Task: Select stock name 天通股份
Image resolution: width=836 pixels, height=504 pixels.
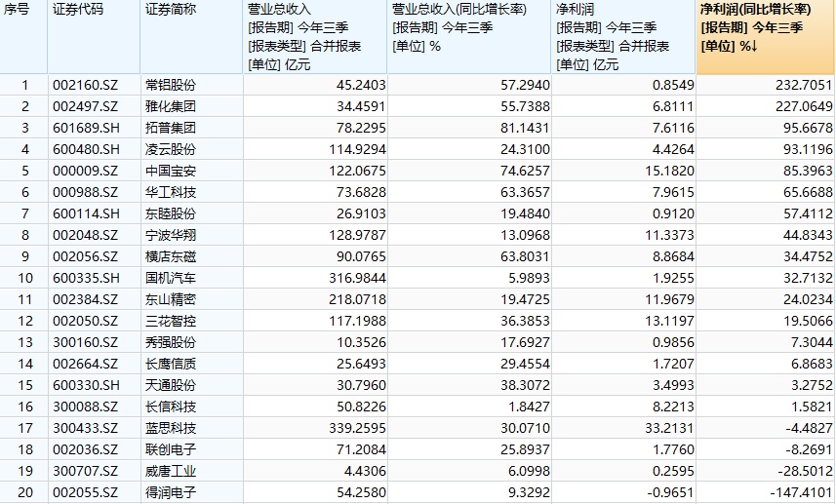Action: (x=171, y=385)
